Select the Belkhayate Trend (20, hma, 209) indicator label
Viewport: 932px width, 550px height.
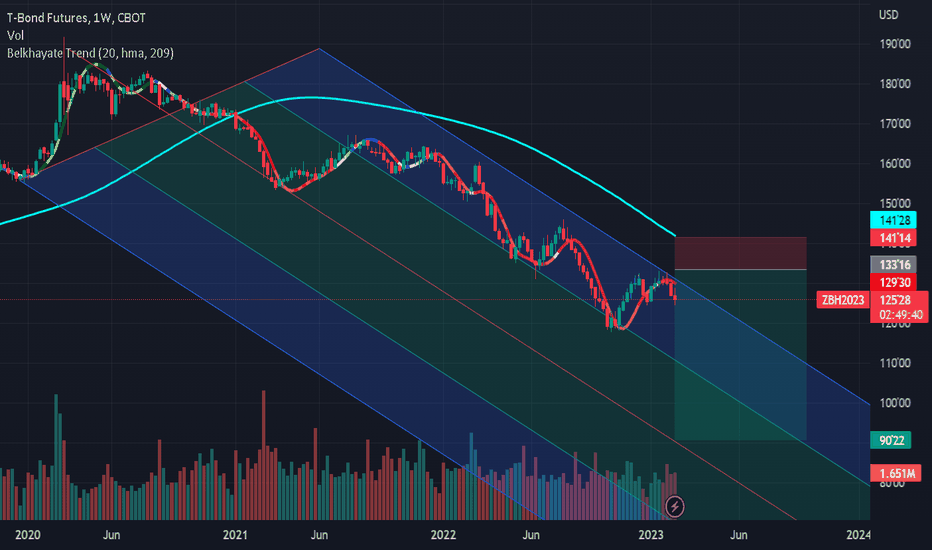[90, 54]
